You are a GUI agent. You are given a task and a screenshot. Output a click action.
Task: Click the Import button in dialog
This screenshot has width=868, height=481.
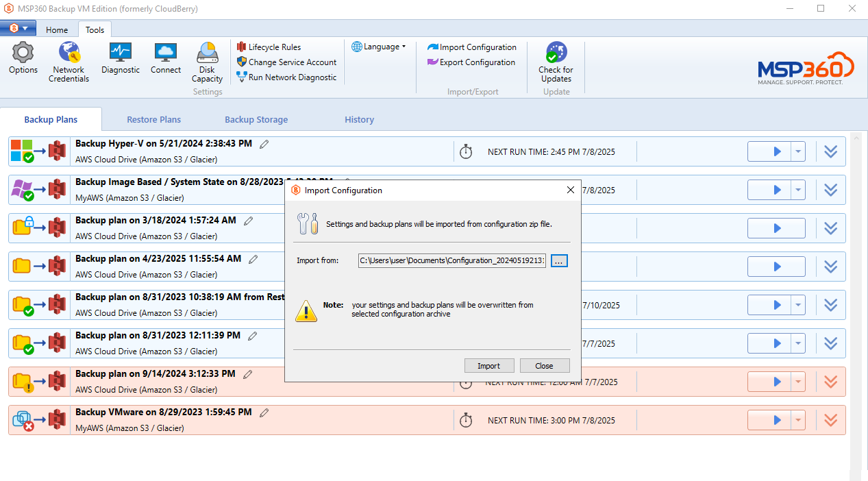[489, 366]
